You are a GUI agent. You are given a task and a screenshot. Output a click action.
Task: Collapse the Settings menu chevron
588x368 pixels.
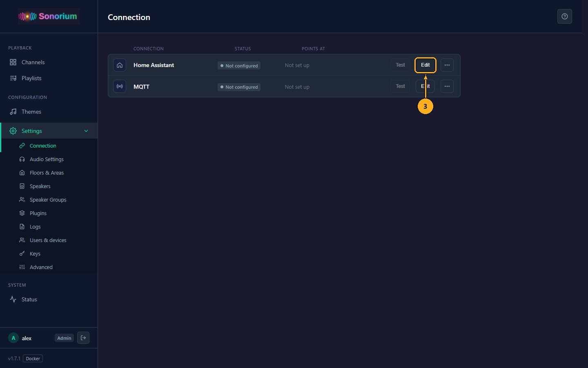pos(86,131)
